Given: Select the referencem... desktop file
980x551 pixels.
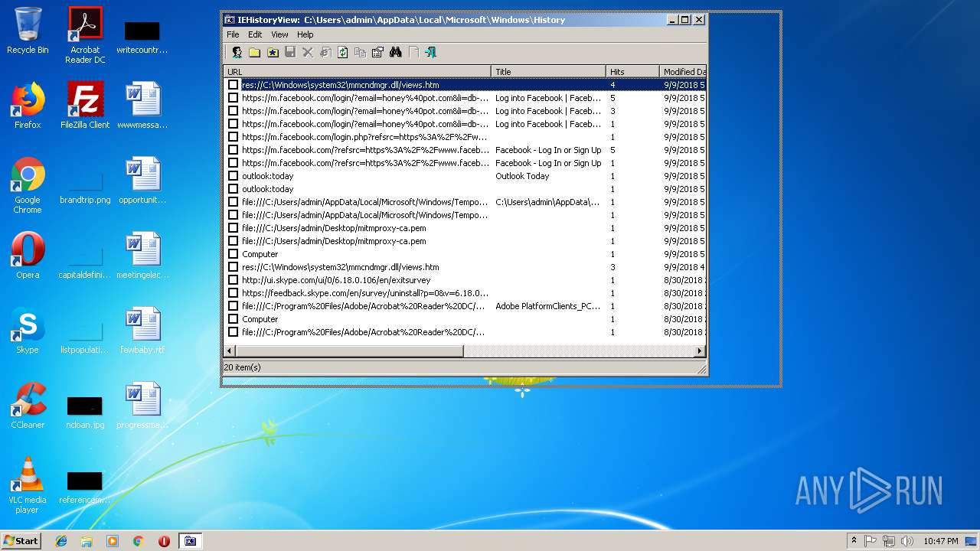Looking at the screenshot, I should [x=85, y=487].
